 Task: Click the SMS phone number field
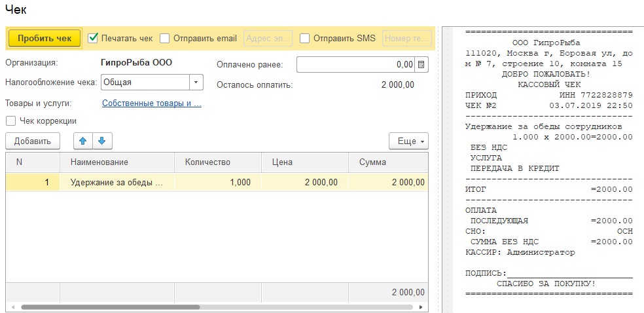tap(406, 38)
